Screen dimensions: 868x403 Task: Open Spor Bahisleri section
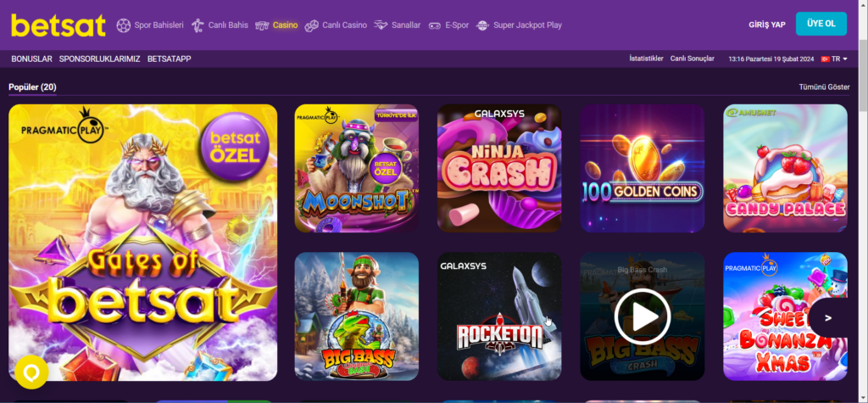(x=159, y=25)
